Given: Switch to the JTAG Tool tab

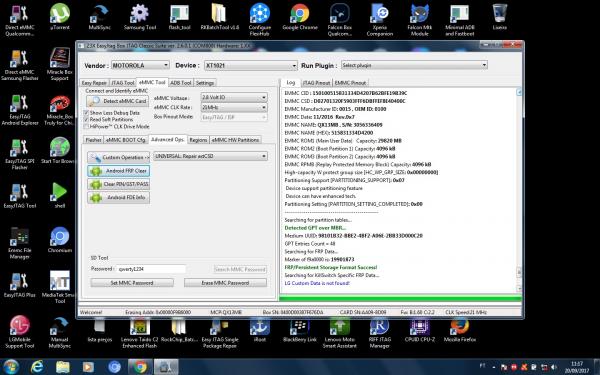Looking at the screenshot, I should pos(122,83).
